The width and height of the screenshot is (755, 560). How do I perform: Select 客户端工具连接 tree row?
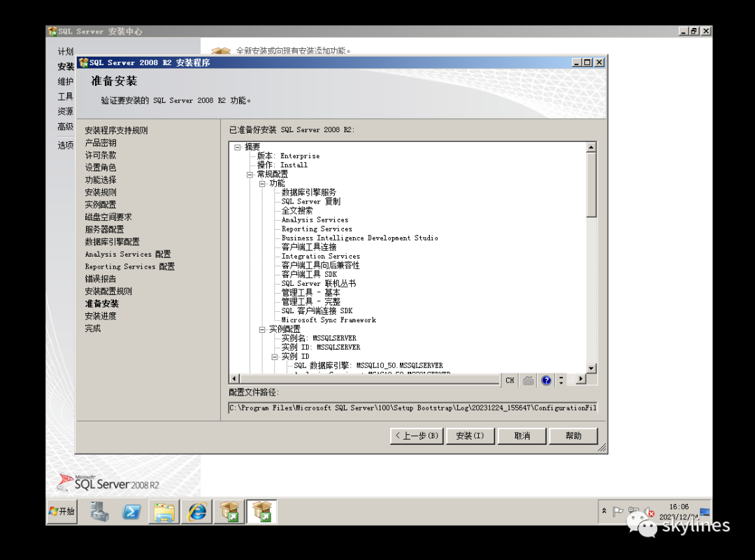click(309, 247)
